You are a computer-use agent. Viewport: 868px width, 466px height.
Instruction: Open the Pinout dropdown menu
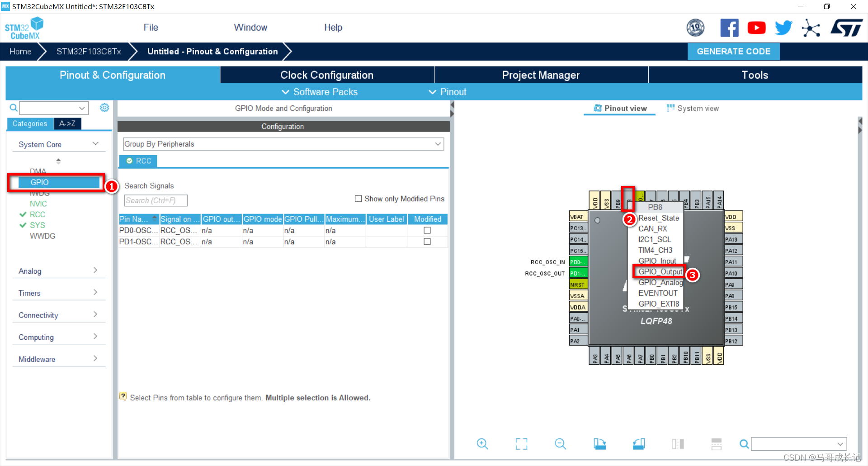pyautogui.click(x=448, y=92)
